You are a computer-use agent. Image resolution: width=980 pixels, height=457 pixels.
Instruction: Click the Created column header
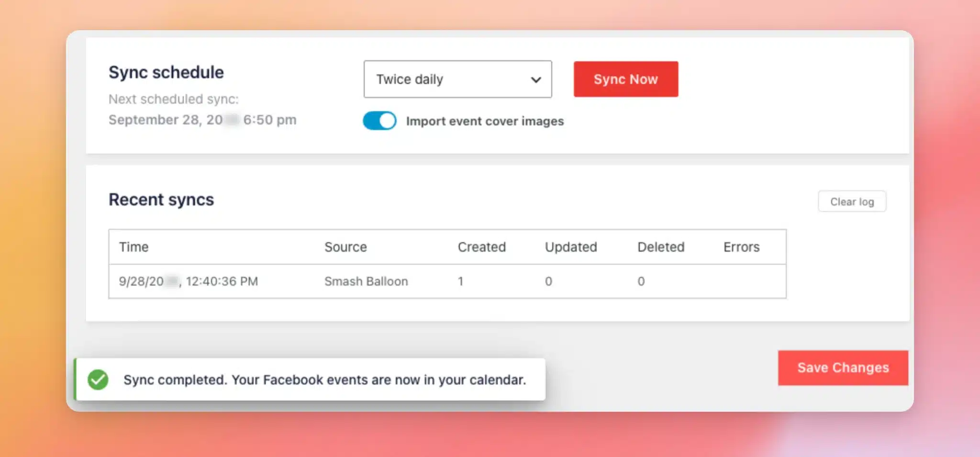tap(482, 247)
